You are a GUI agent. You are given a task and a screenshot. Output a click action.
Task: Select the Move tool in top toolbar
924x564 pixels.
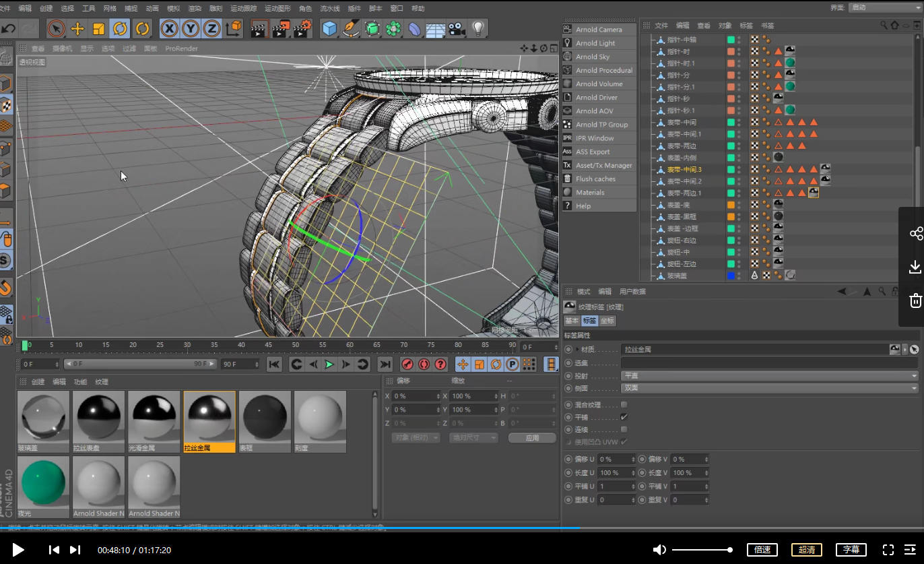click(x=77, y=28)
